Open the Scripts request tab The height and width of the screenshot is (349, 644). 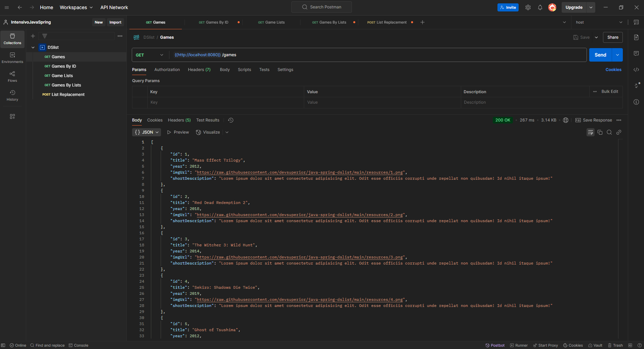[x=244, y=70]
